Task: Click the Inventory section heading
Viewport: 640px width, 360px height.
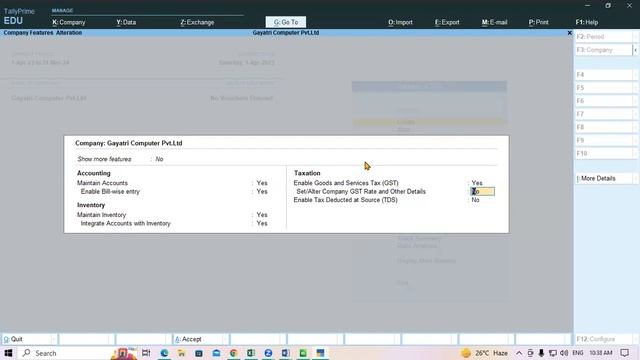Action: (x=91, y=205)
